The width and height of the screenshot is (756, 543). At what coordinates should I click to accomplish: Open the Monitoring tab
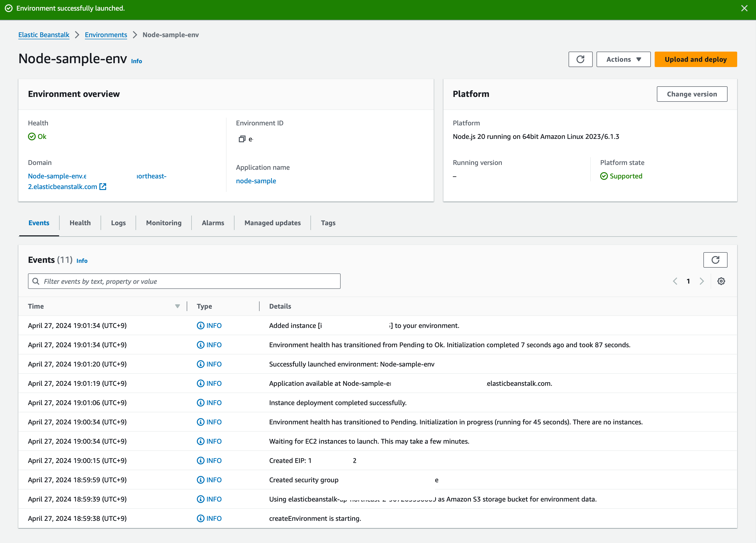(164, 223)
